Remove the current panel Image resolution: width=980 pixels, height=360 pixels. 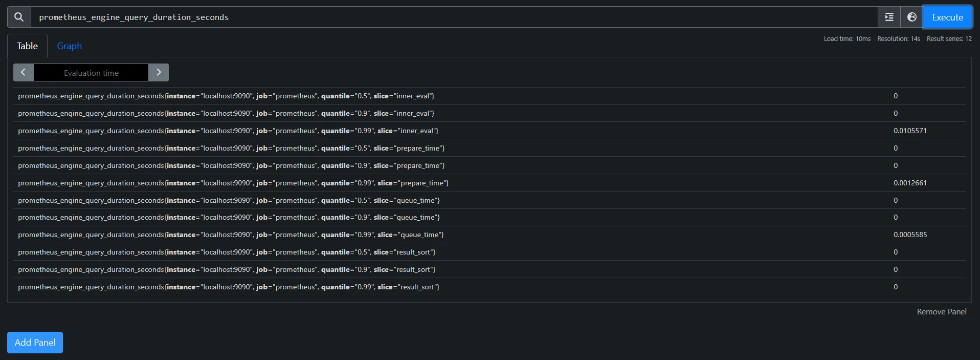click(941, 311)
